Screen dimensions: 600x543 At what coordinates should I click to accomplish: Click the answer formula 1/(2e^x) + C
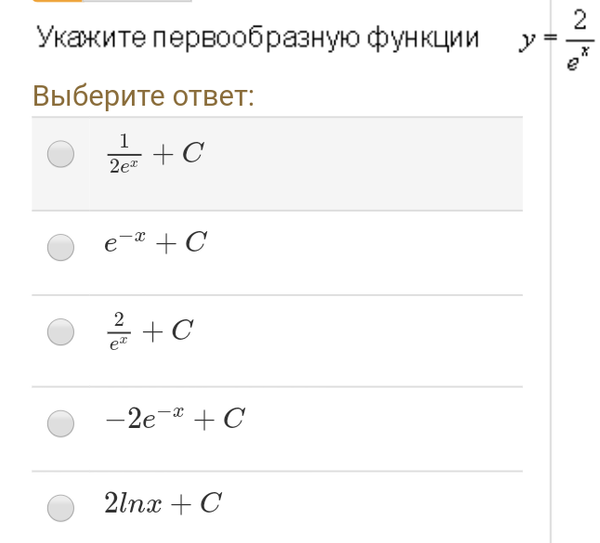click(154, 153)
